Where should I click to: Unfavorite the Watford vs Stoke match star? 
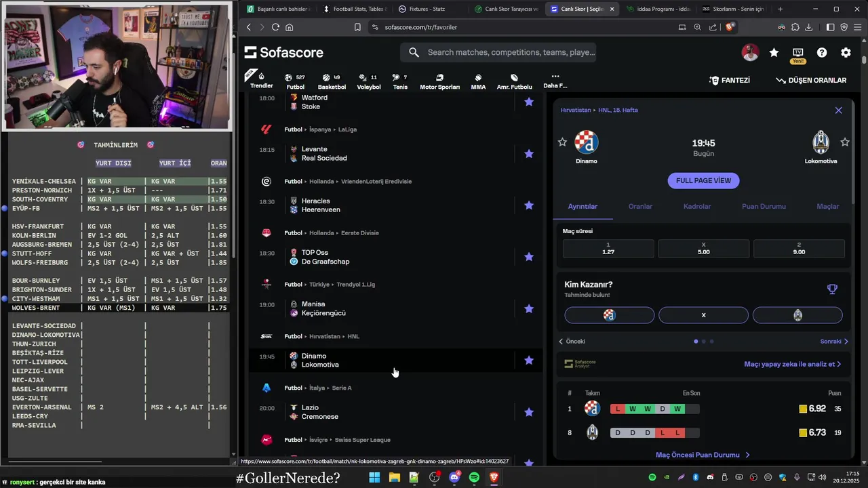(x=529, y=102)
